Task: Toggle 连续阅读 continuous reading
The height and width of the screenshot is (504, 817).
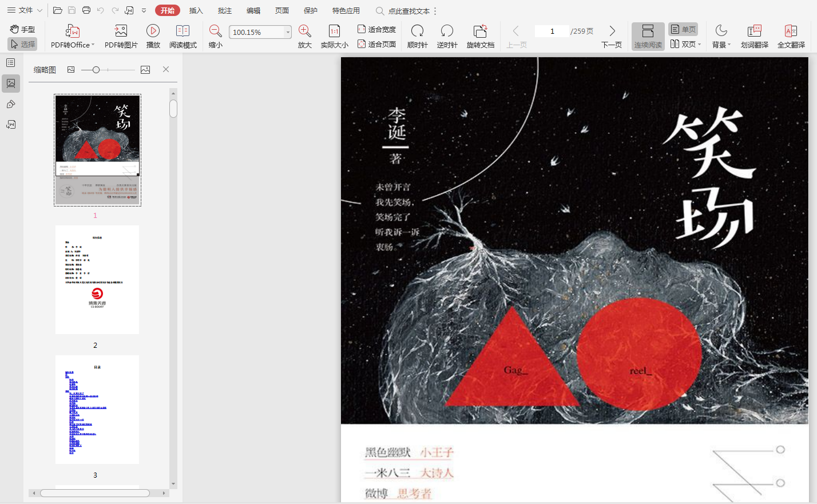Action: click(648, 37)
